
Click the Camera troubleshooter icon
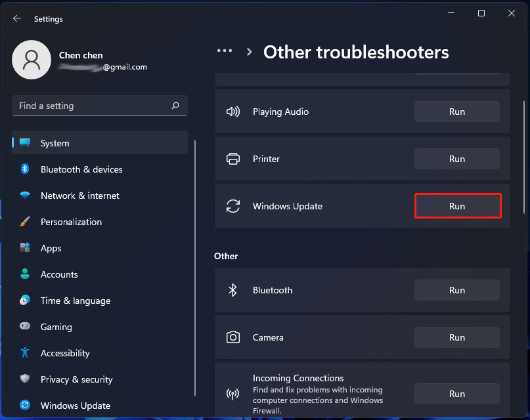click(x=233, y=337)
